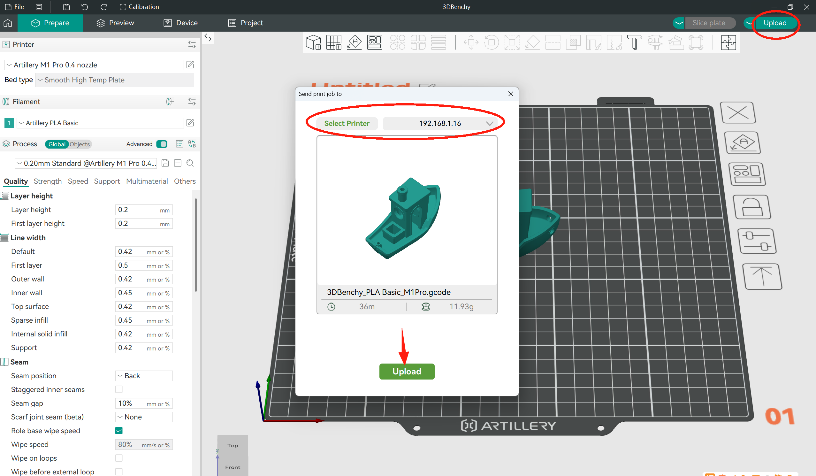
Task: Click the Save project icon in title bar
Action: pos(66,7)
